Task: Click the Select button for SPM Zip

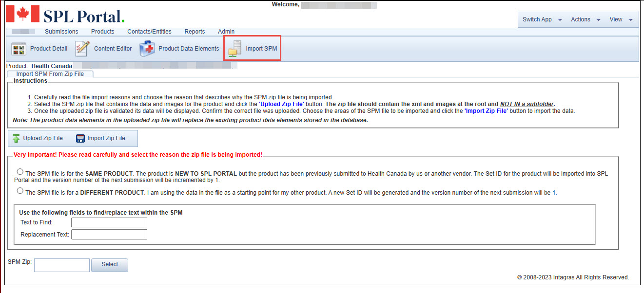Action: pyautogui.click(x=110, y=265)
